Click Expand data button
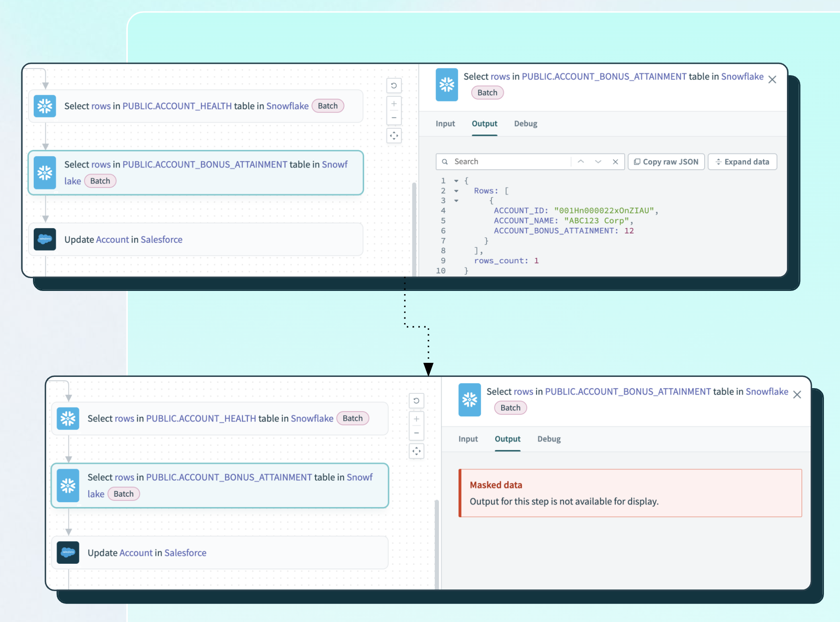 tap(742, 162)
